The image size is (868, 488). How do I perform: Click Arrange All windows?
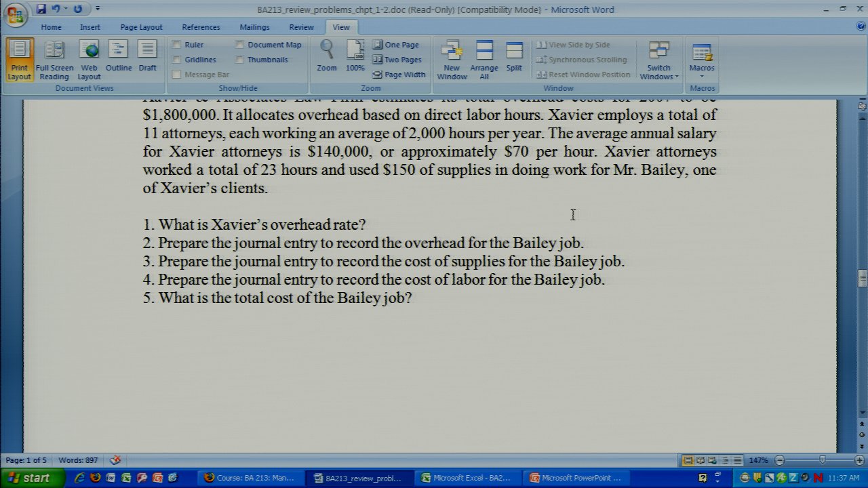(x=484, y=60)
